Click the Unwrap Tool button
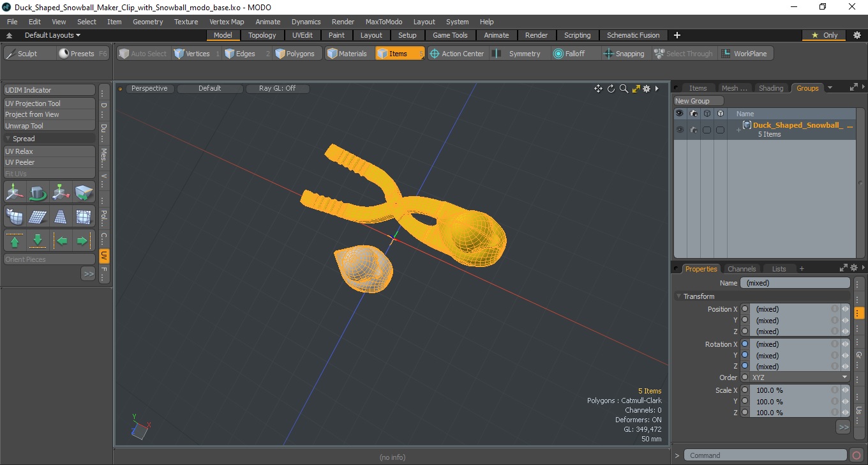This screenshot has height=465, width=868. point(49,126)
